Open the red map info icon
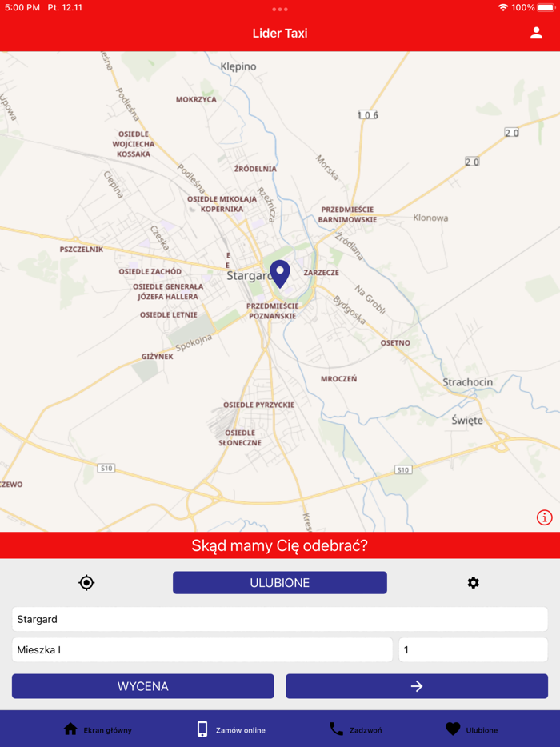The height and width of the screenshot is (747, 560). pos(544,517)
